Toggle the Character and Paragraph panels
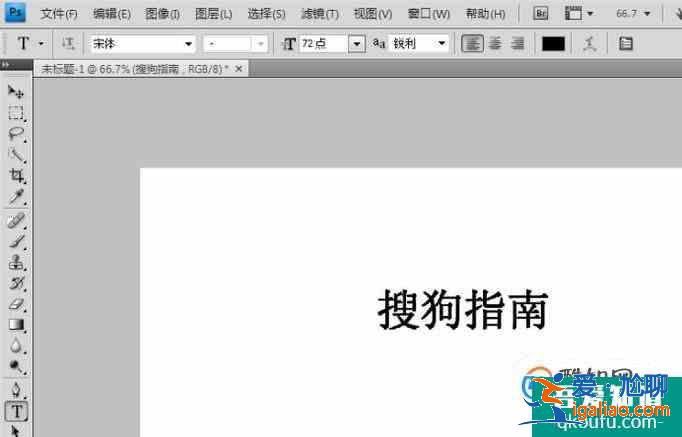This screenshot has height=437, width=682. 625,43
